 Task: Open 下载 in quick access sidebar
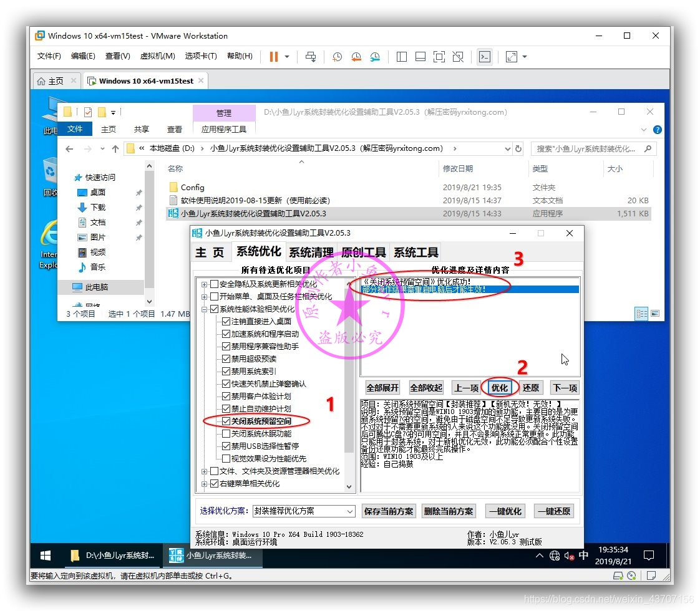[98, 208]
